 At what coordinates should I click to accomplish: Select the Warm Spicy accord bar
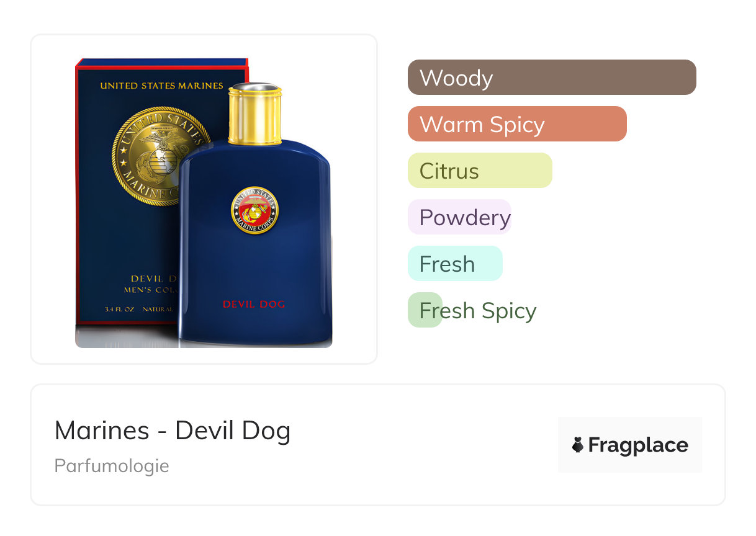pos(517,124)
